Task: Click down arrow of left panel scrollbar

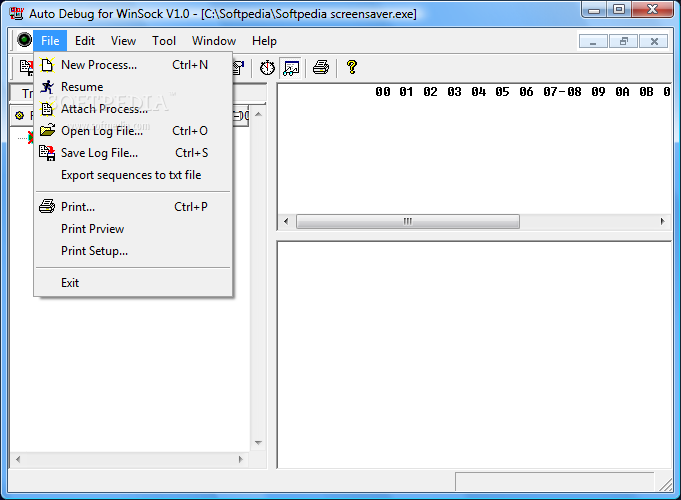Action: (258, 443)
